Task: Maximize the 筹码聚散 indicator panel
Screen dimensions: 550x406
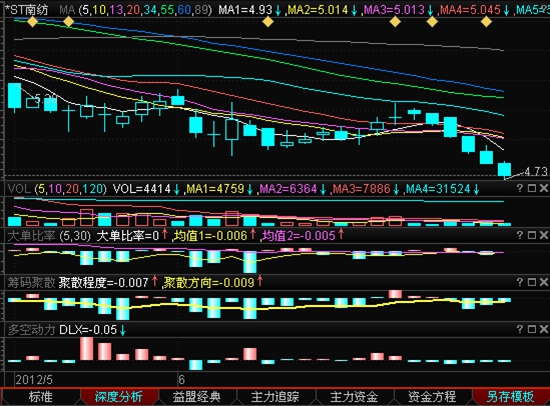Action: point(532,282)
